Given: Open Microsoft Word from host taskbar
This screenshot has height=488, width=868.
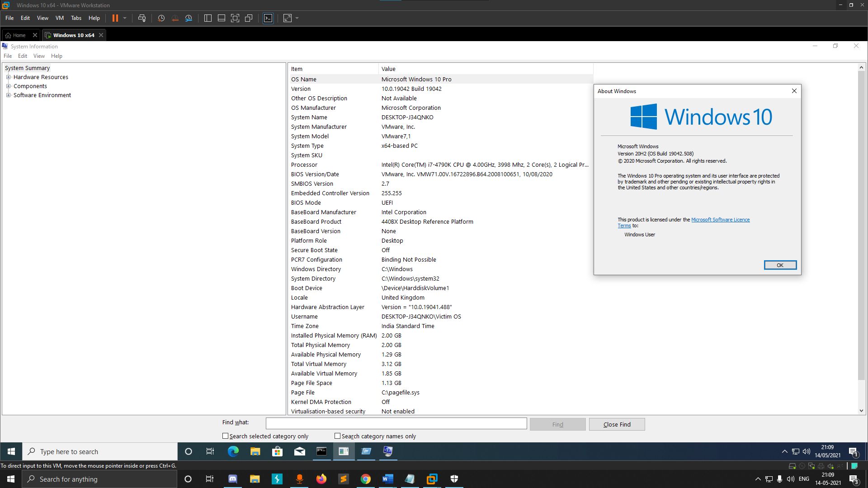Looking at the screenshot, I should (x=388, y=479).
